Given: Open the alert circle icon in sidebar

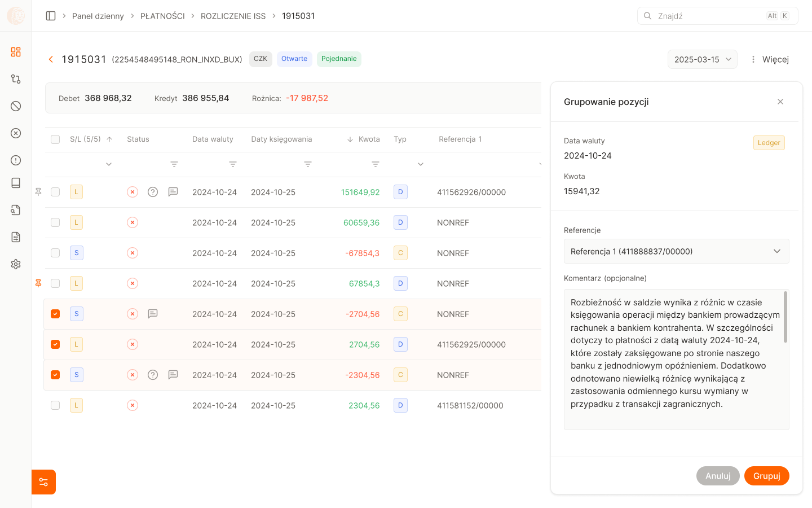Looking at the screenshot, I should coord(16,160).
